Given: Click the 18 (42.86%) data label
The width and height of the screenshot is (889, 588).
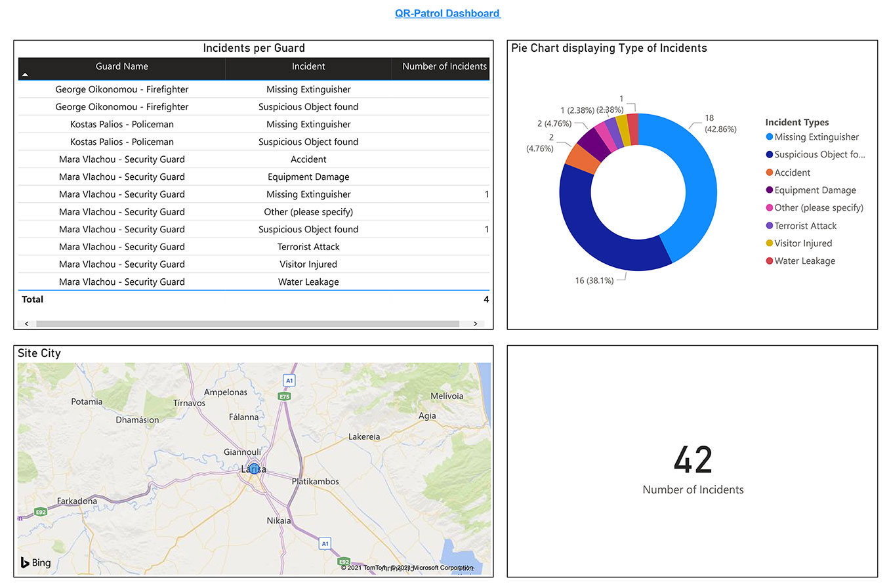Looking at the screenshot, I should coord(720,124).
